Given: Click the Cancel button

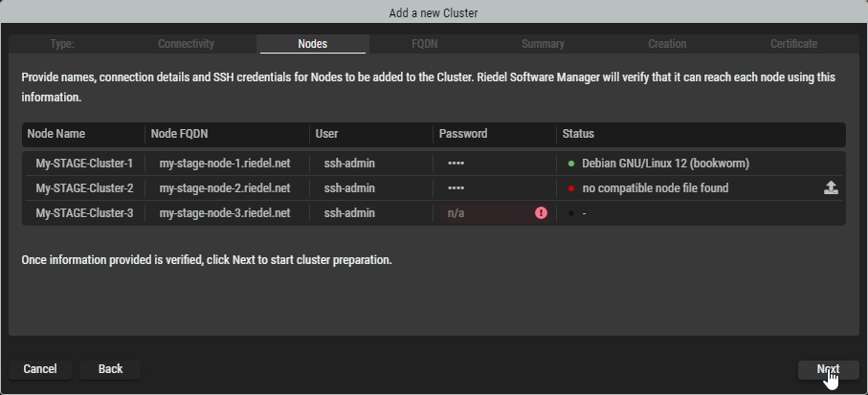Looking at the screenshot, I should coord(40,369).
